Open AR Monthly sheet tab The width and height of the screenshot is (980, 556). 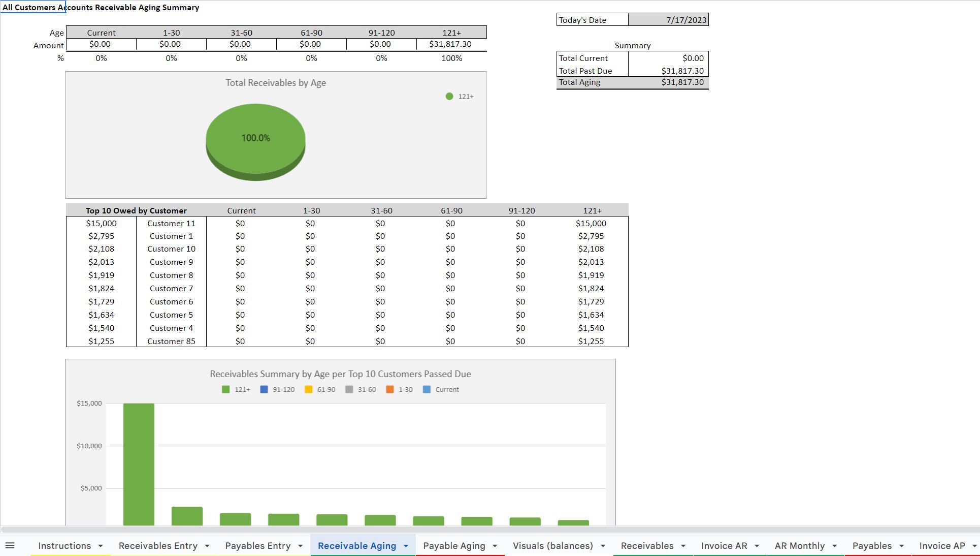tap(800, 546)
